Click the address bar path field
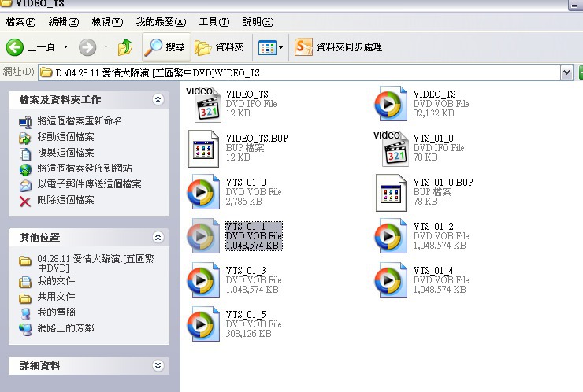 click(x=299, y=72)
